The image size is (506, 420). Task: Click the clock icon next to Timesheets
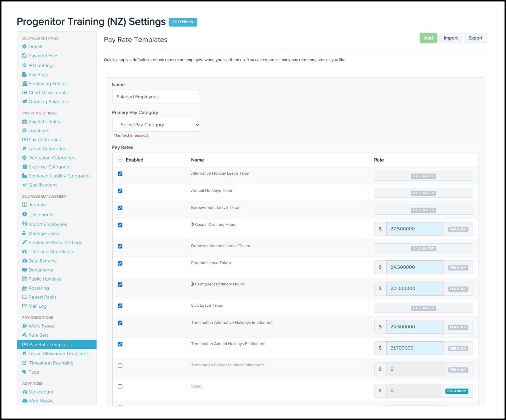coord(25,214)
